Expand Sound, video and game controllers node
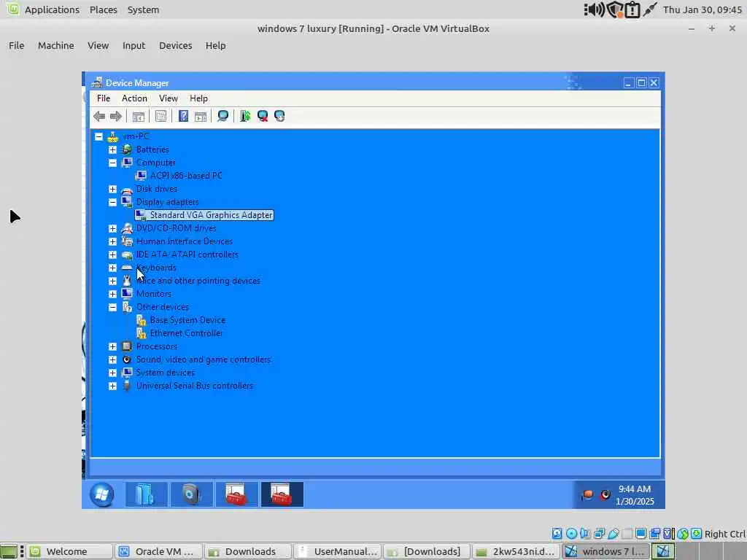Image resolution: width=747 pixels, height=560 pixels. click(x=112, y=359)
